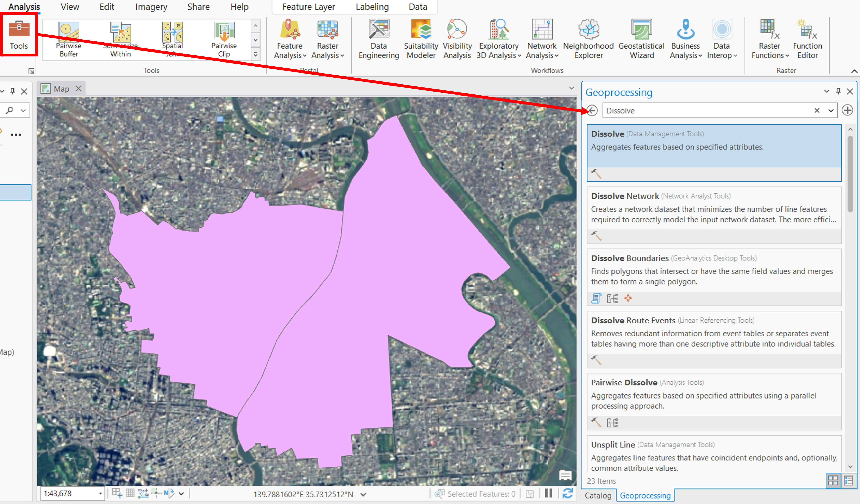860x504 pixels.
Task: Open the map scale dropdown
Action: click(x=100, y=493)
